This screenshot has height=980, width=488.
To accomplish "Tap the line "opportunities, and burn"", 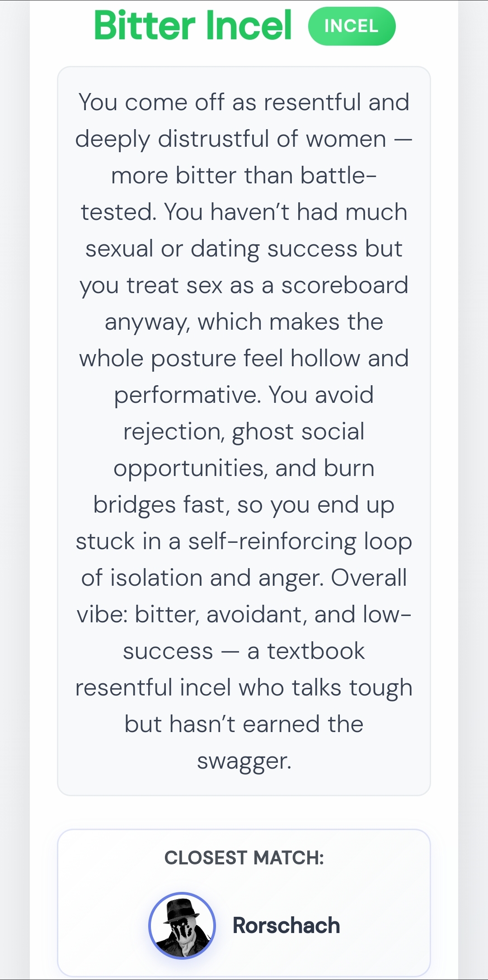I will 244,468.
